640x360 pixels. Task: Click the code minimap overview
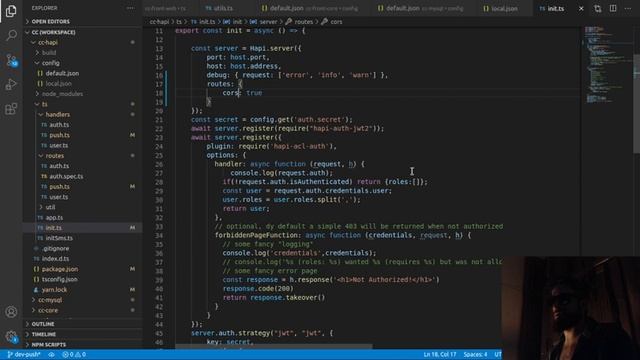point(607,65)
